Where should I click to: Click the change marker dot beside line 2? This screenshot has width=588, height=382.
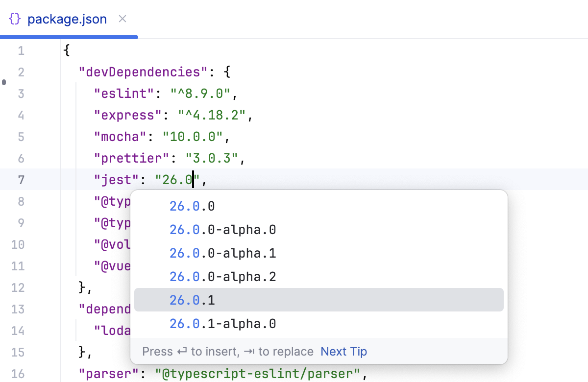4,83
